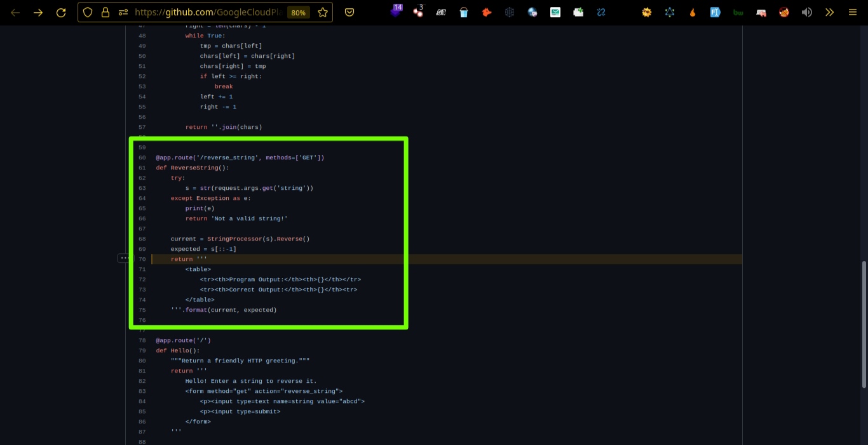This screenshot has height=445, width=868.
Task: Click the page vertical scrollbar thumb
Action: 864,324
